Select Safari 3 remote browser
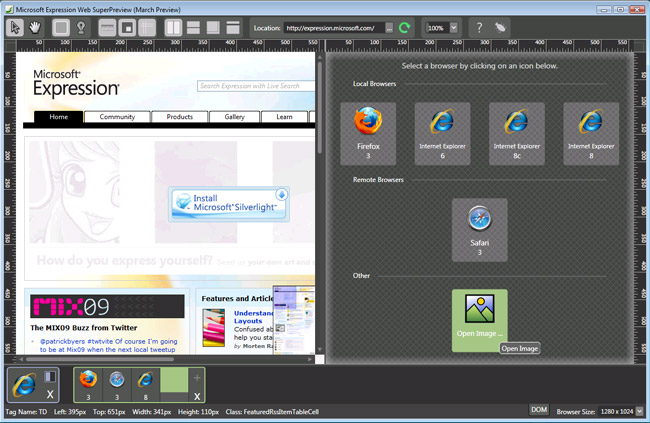This screenshot has width=650, height=423. coord(479,229)
